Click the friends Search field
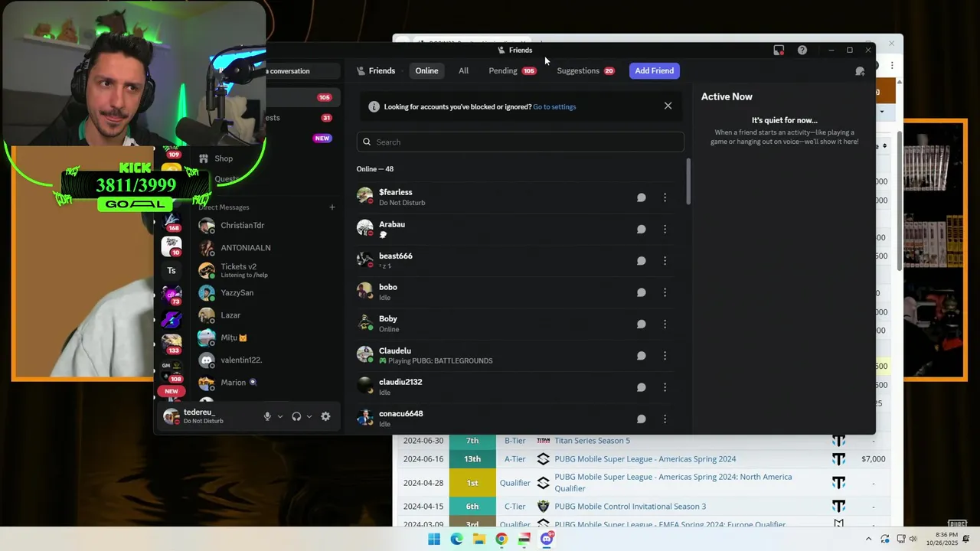This screenshot has width=980, height=551. click(x=520, y=142)
